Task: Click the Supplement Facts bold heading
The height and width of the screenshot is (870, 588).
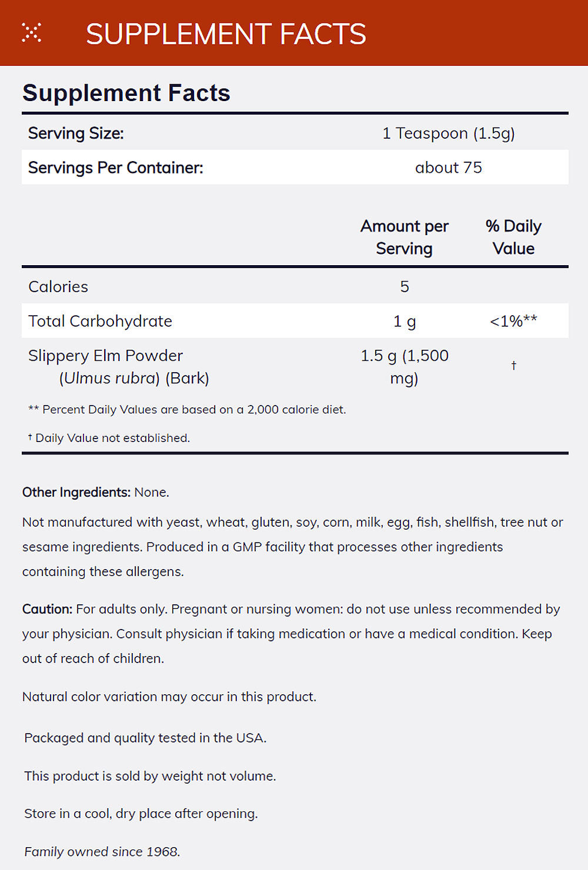Action: pyautogui.click(x=126, y=93)
